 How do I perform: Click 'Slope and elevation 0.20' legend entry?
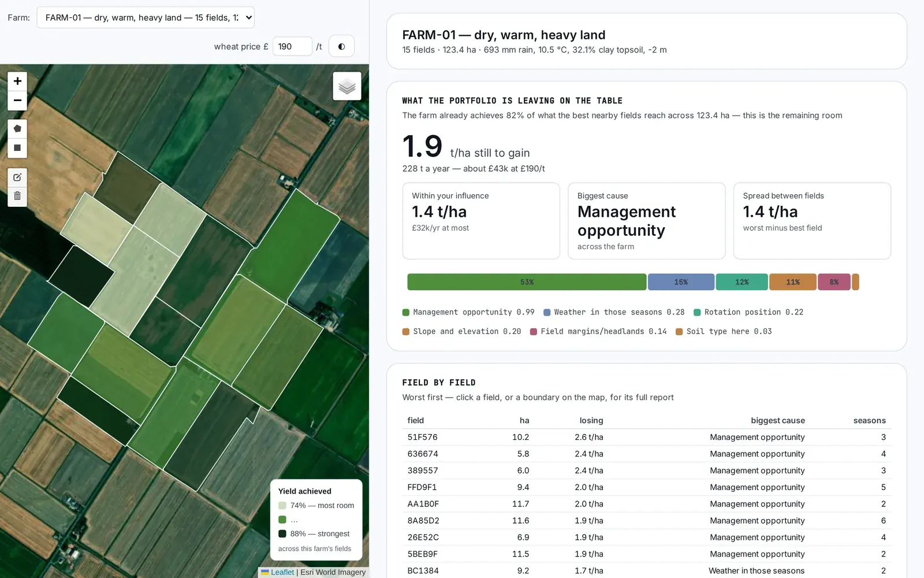click(x=461, y=331)
